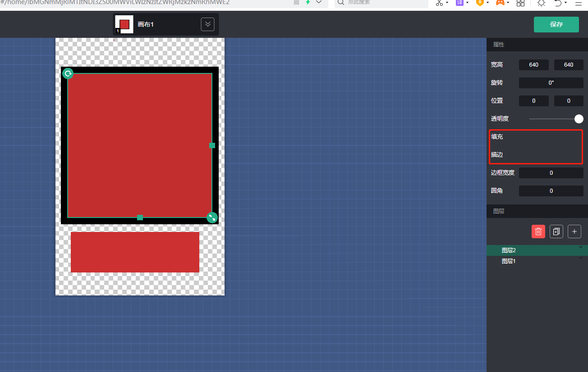Click the bottom-edge square handle of the selection
This screenshot has height=372, width=588.
click(140, 218)
